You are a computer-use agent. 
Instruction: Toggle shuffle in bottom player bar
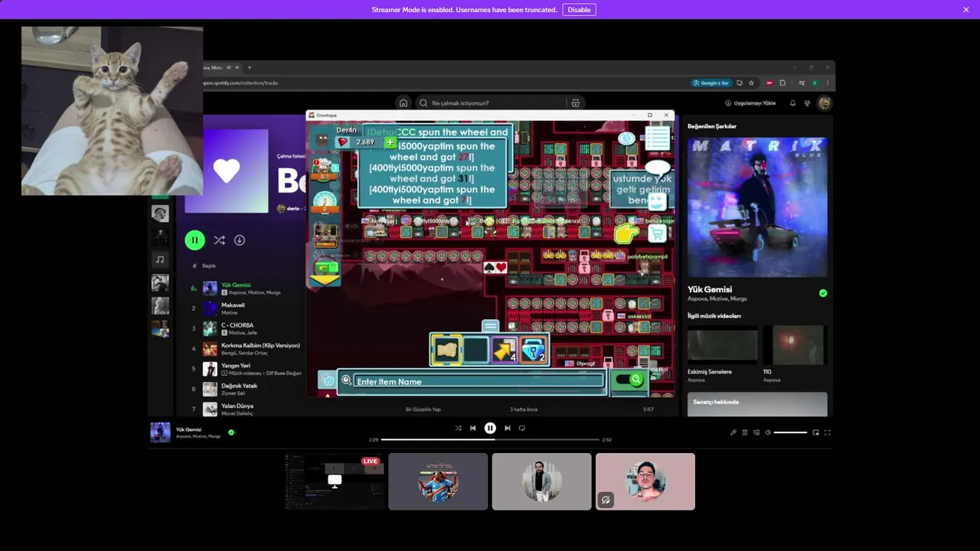pyautogui.click(x=459, y=429)
